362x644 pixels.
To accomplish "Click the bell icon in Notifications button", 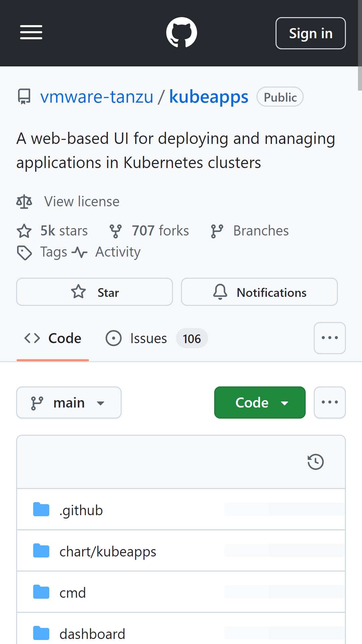I will point(220,292).
